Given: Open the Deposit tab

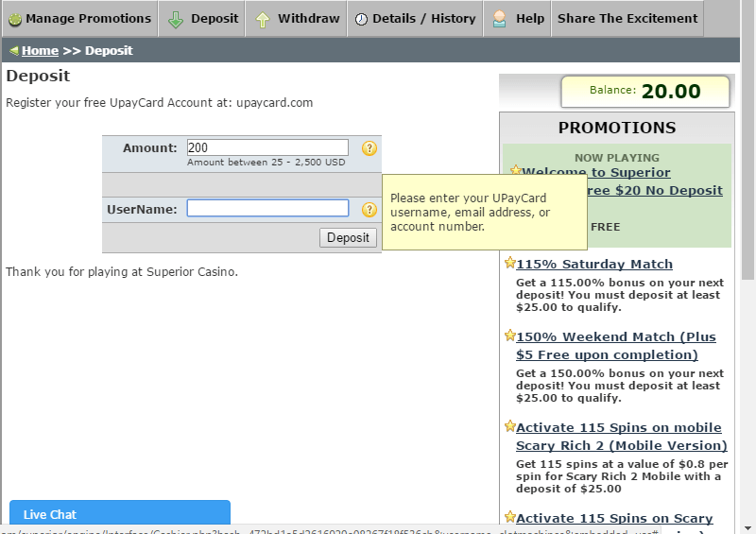Looking at the screenshot, I should tap(201, 19).
